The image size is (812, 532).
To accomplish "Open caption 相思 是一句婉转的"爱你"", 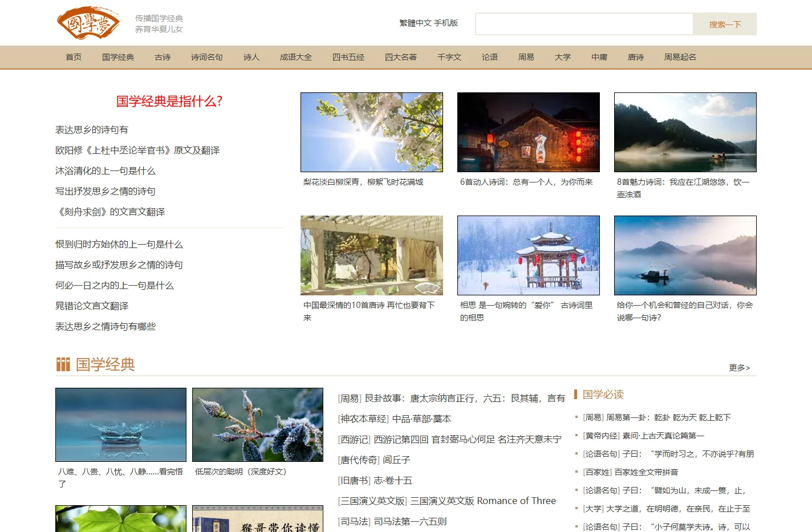I will pos(526,311).
